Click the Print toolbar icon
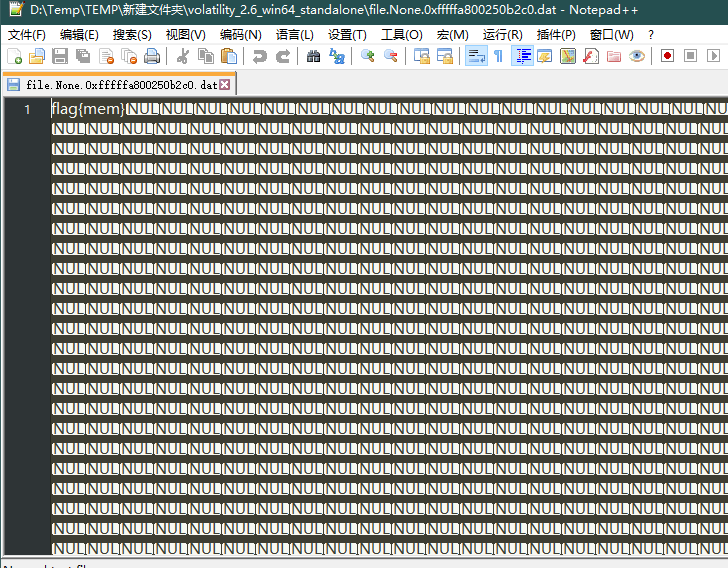 pos(151,56)
